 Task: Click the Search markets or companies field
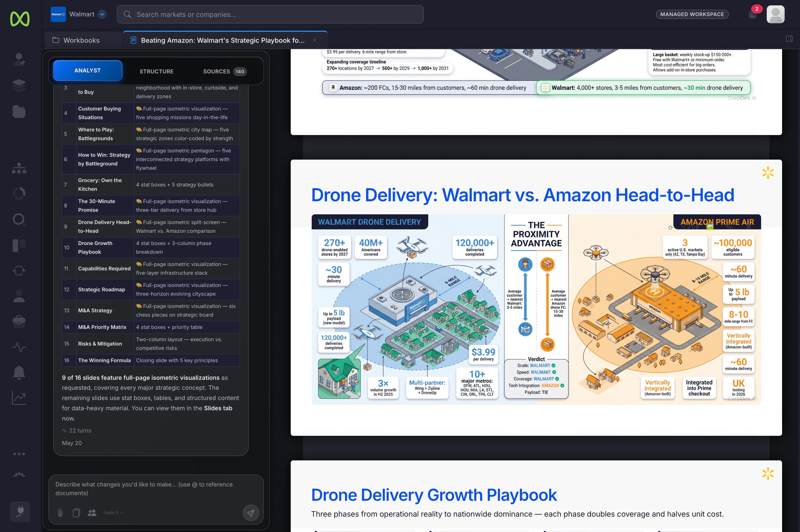(270, 14)
